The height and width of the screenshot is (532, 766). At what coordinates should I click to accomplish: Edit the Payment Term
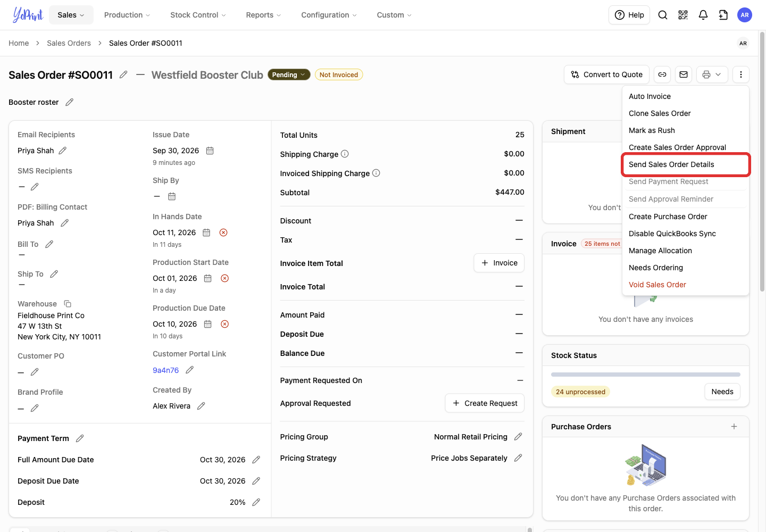coord(80,438)
